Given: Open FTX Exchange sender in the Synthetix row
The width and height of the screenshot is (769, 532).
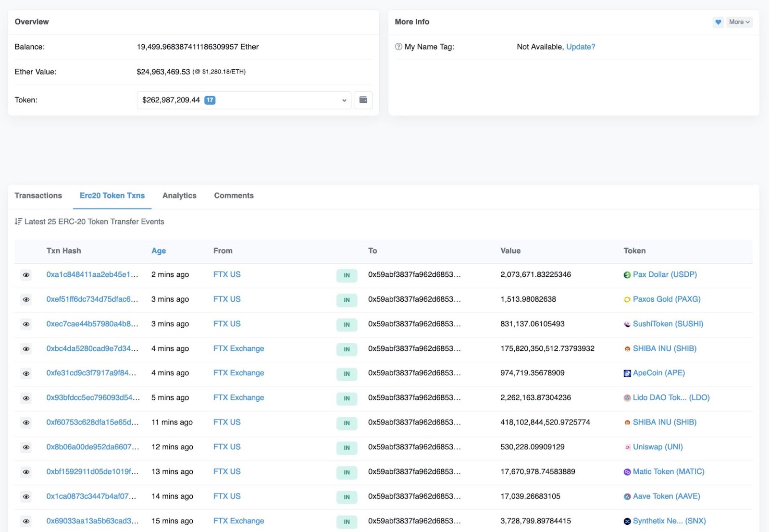Looking at the screenshot, I should [239, 521].
